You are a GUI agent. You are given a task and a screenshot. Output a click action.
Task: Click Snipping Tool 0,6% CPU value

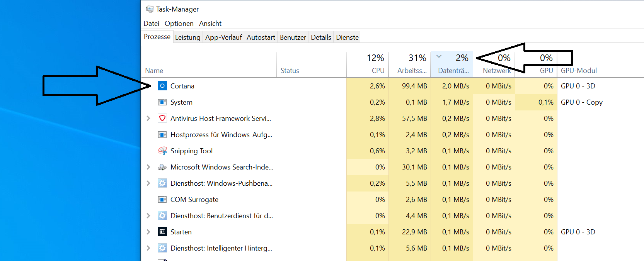[x=377, y=151]
